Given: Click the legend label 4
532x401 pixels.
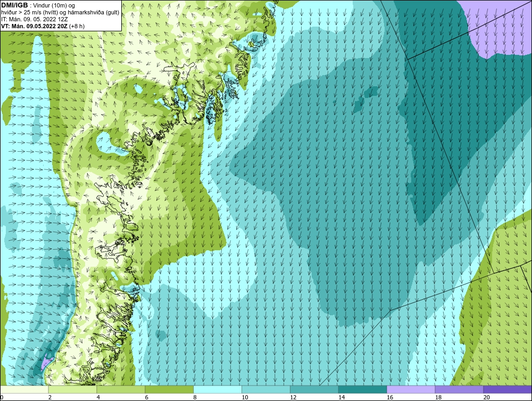Looking at the screenshot, I should coord(98,397).
